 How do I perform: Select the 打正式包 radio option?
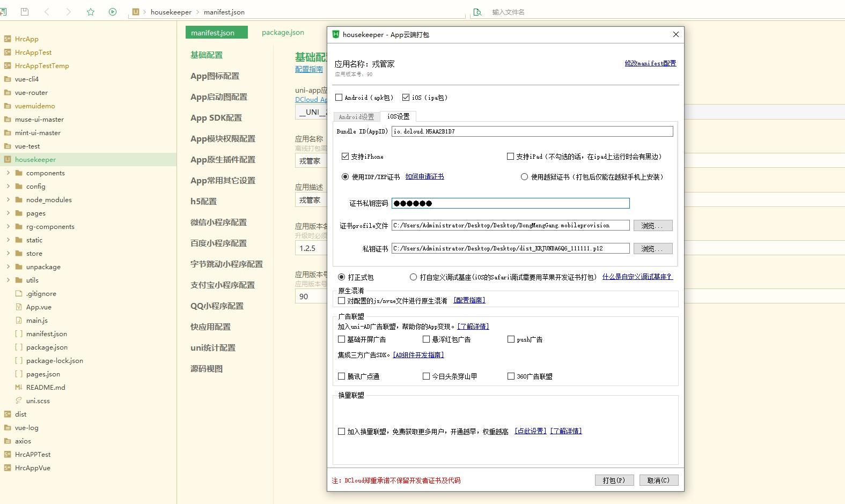pos(341,277)
